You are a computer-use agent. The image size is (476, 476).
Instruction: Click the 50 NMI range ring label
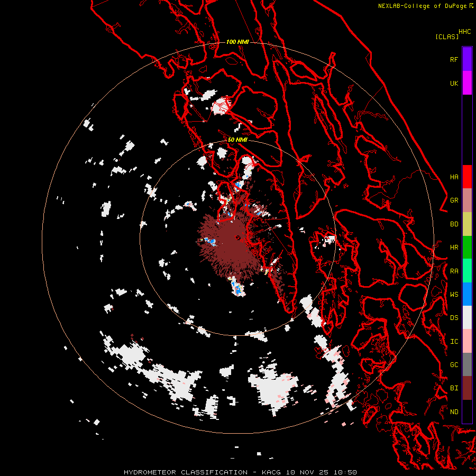point(237,140)
